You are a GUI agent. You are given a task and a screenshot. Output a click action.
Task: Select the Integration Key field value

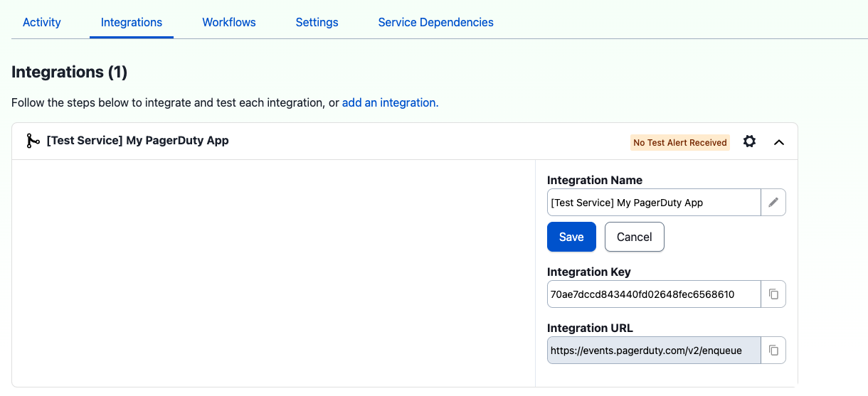(x=654, y=294)
